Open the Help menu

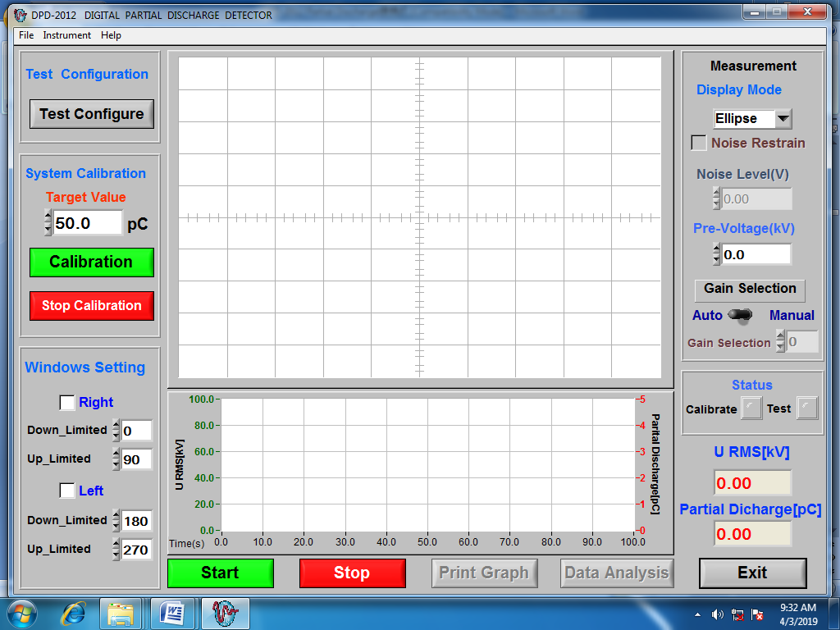point(111,35)
